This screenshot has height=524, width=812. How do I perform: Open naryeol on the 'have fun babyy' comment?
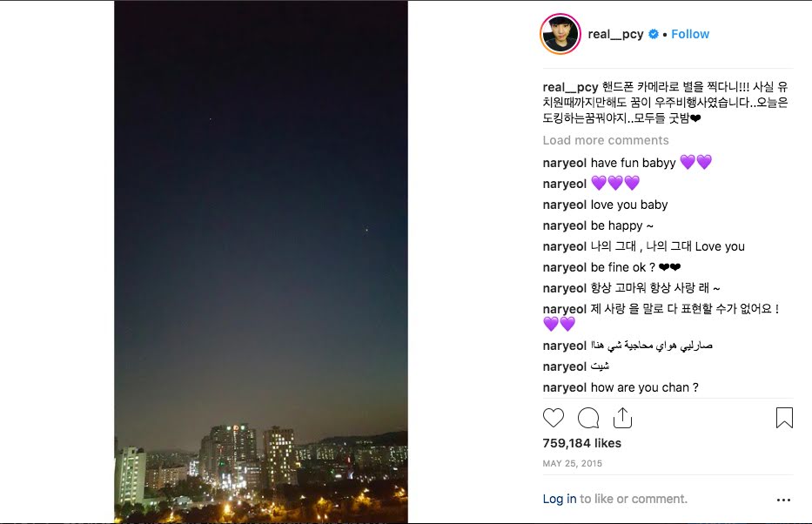coord(565,163)
